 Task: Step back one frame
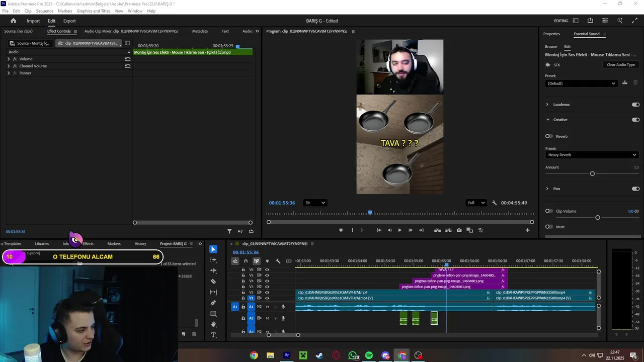(x=389, y=230)
